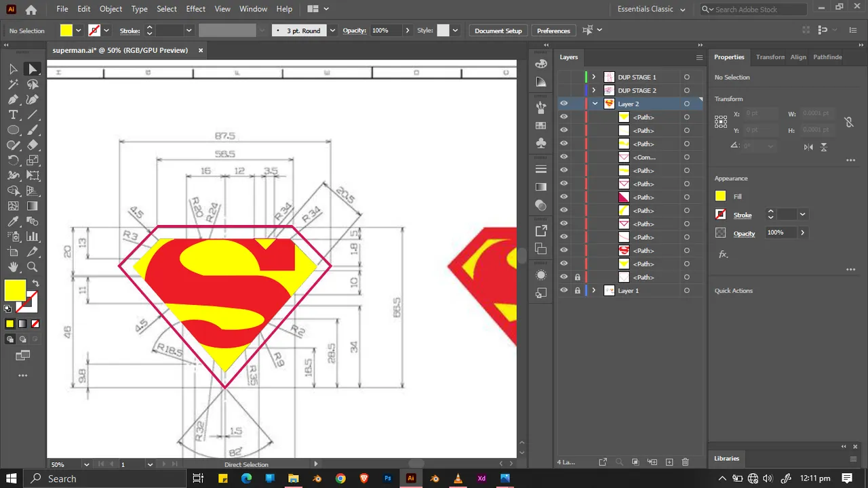Select the Lasso tool
Viewport: 868px width, 488px height.
pos(33,84)
